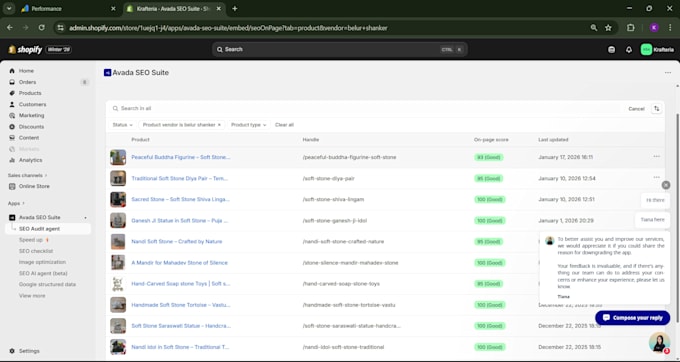Open SEO AI agent (beta)
Viewport: 680px width, 362px height.
tap(43, 273)
